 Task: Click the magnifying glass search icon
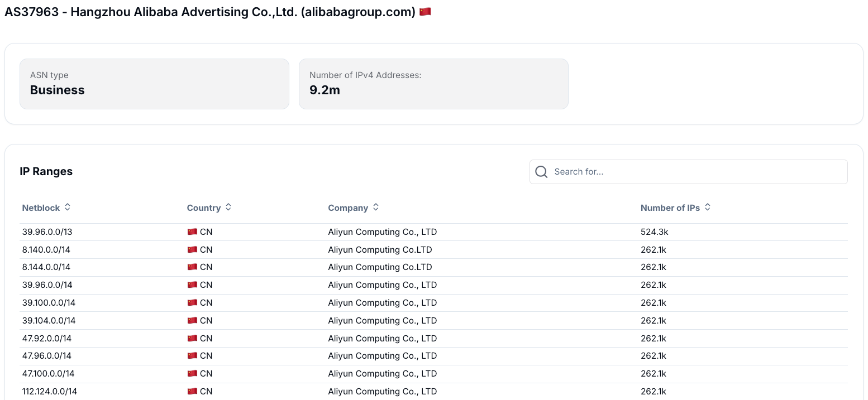541,172
